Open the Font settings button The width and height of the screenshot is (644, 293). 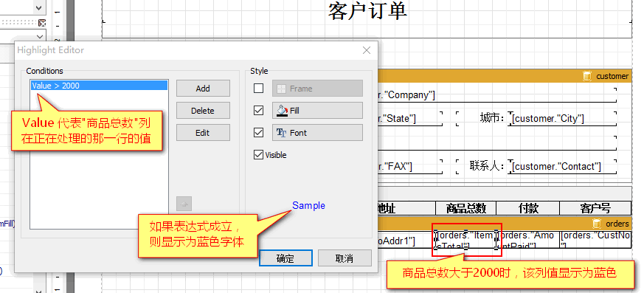click(317, 133)
